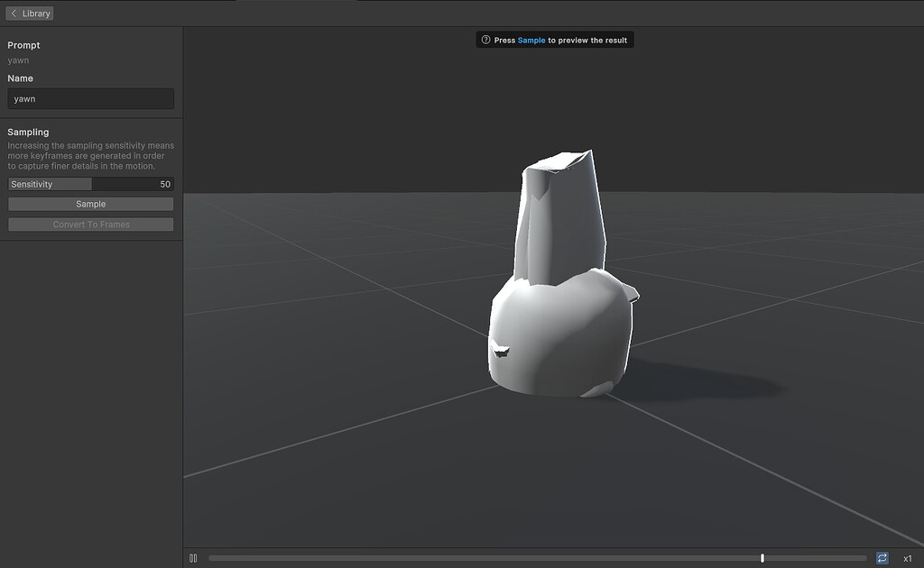Image resolution: width=924 pixels, height=568 pixels.
Task: Click the Convert To Frames button
Action: [x=90, y=224]
